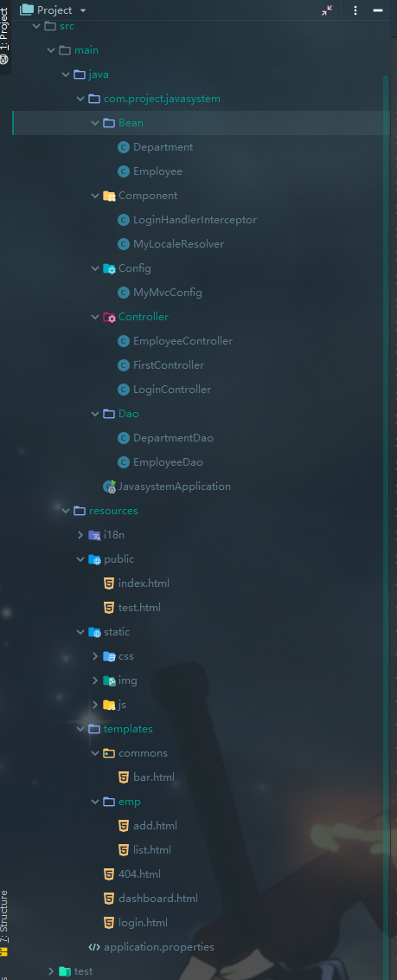Click the test.html HTML5 icon

click(x=109, y=608)
